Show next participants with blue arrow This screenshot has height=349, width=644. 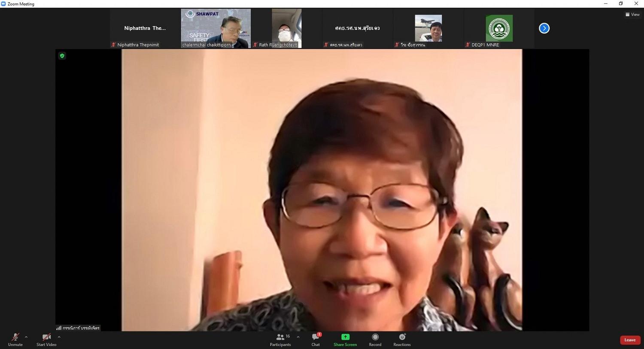pyautogui.click(x=544, y=28)
